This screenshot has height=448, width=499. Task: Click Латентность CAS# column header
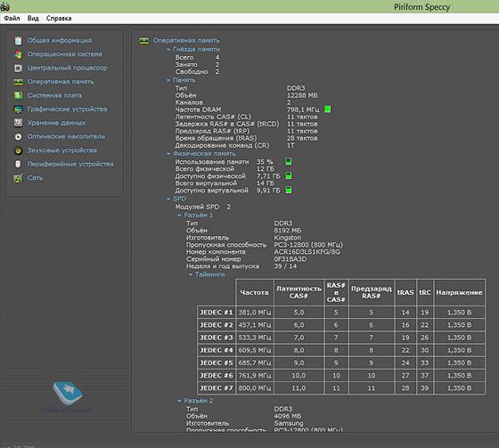tap(299, 292)
